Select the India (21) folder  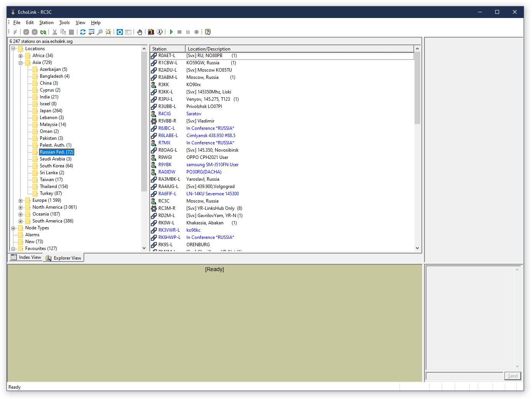click(49, 97)
